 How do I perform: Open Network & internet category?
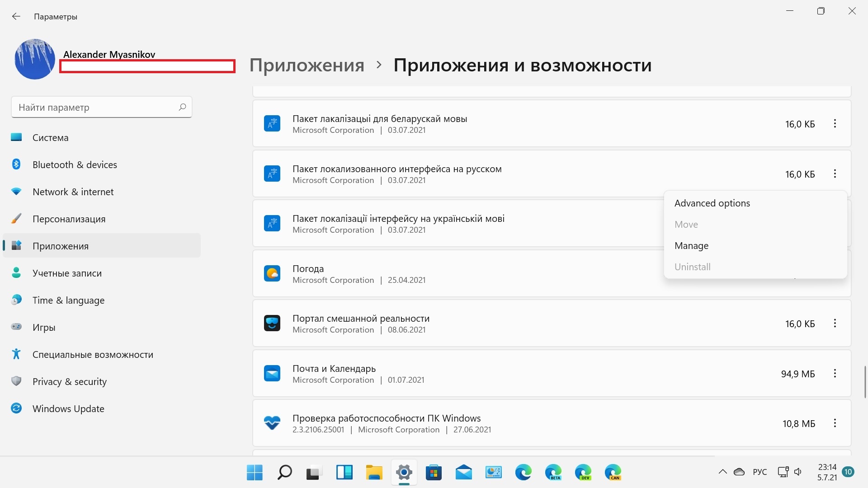coord(102,192)
